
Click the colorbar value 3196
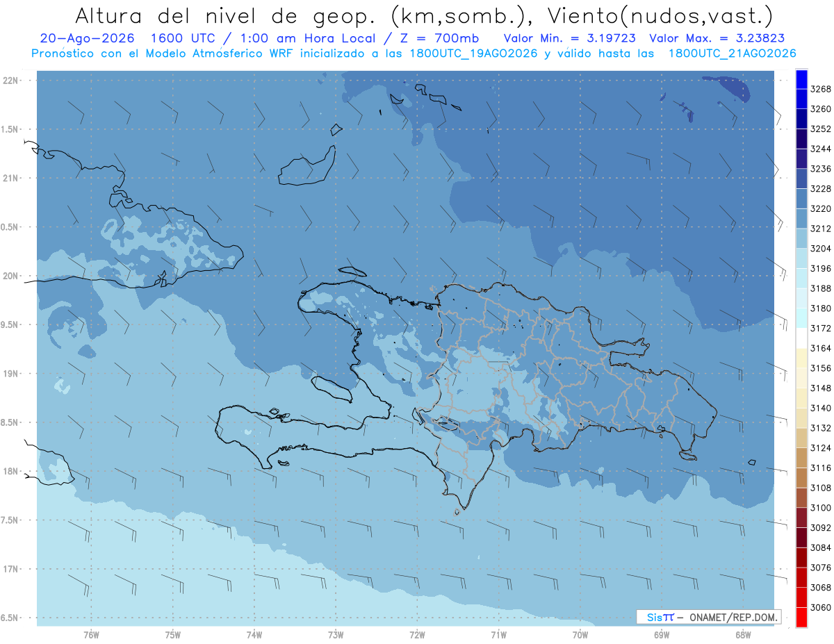point(820,268)
